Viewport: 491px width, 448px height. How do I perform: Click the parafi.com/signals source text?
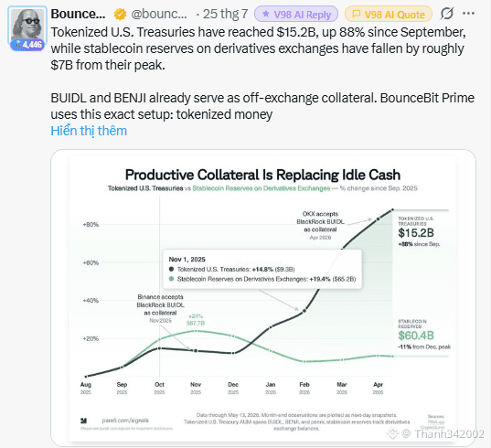click(125, 421)
